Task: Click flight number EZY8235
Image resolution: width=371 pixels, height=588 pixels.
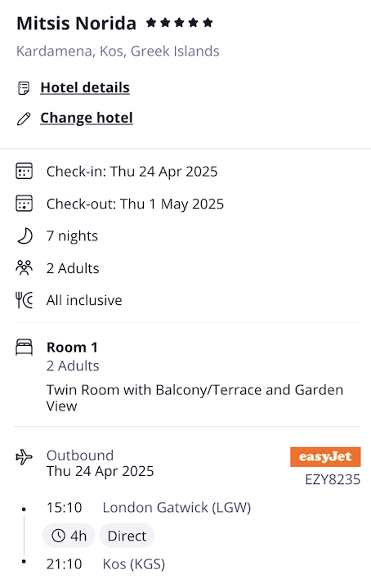Action: point(333,479)
